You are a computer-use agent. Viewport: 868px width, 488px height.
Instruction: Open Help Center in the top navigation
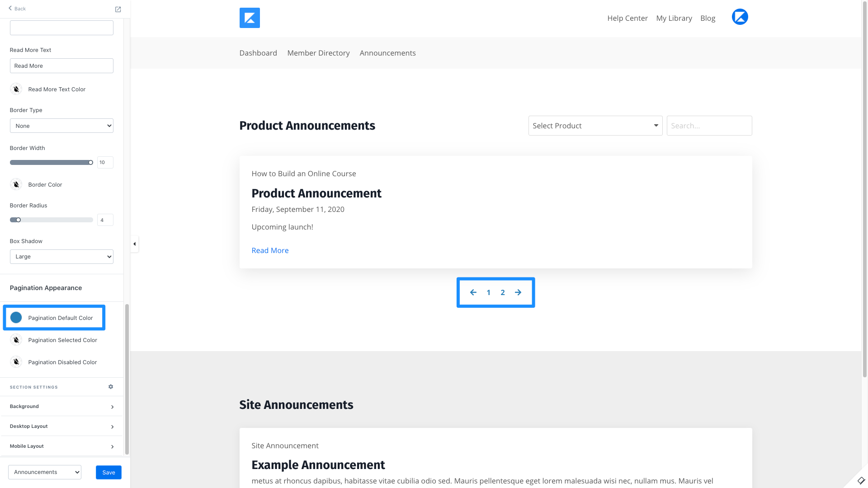pos(627,18)
